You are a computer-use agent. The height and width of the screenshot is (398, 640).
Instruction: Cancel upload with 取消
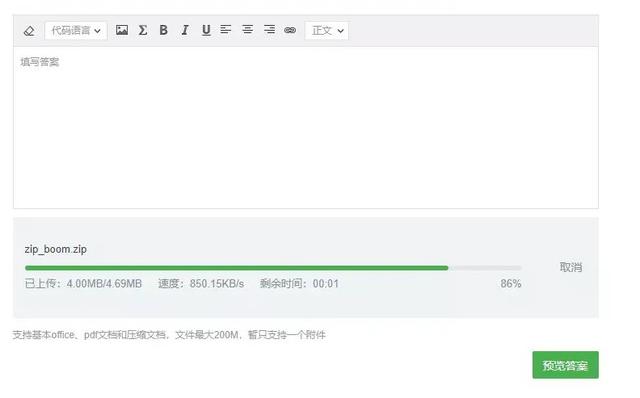(x=571, y=267)
